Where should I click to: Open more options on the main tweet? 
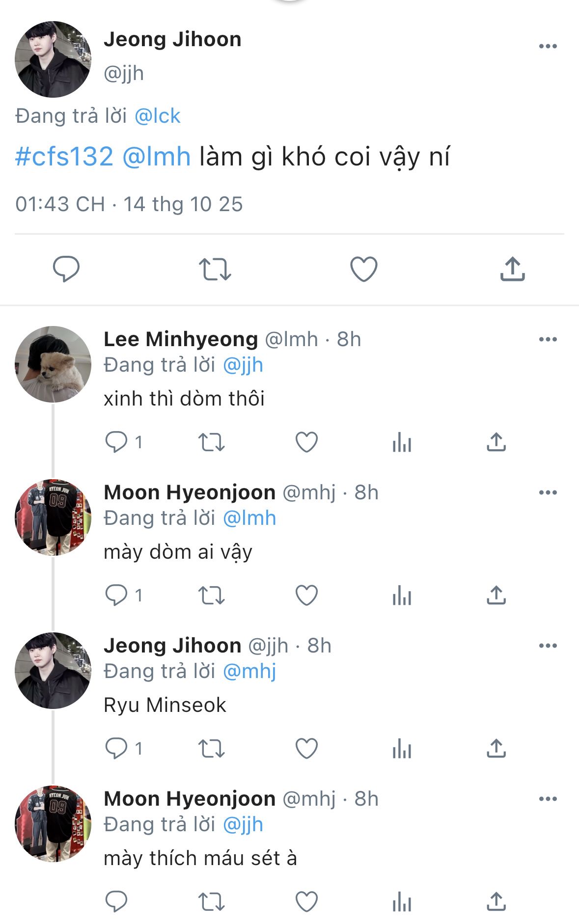[x=548, y=46]
